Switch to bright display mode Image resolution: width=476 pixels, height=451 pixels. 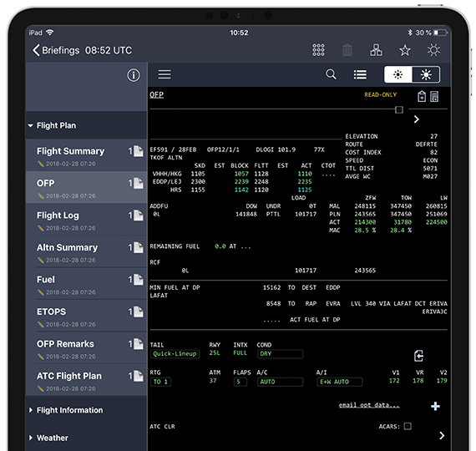[x=426, y=74]
